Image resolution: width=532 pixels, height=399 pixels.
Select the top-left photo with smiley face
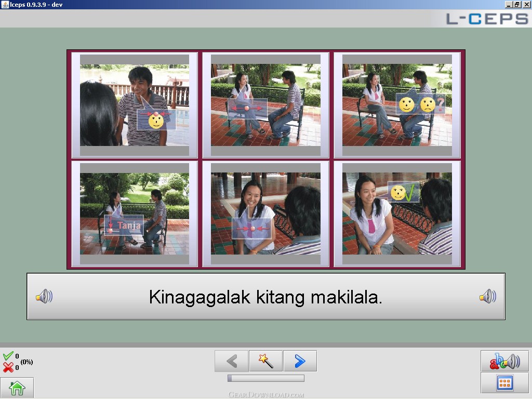click(x=135, y=104)
